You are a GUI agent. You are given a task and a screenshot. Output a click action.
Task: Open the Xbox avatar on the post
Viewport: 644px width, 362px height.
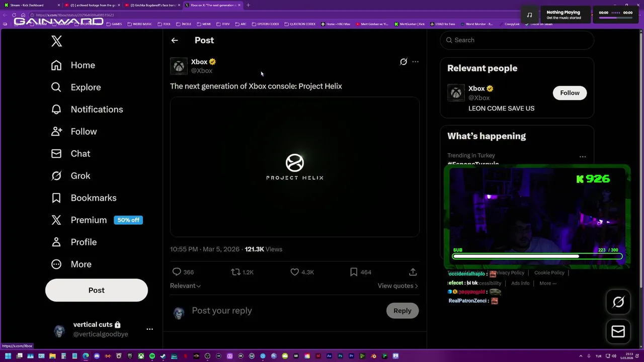point(179,66)
